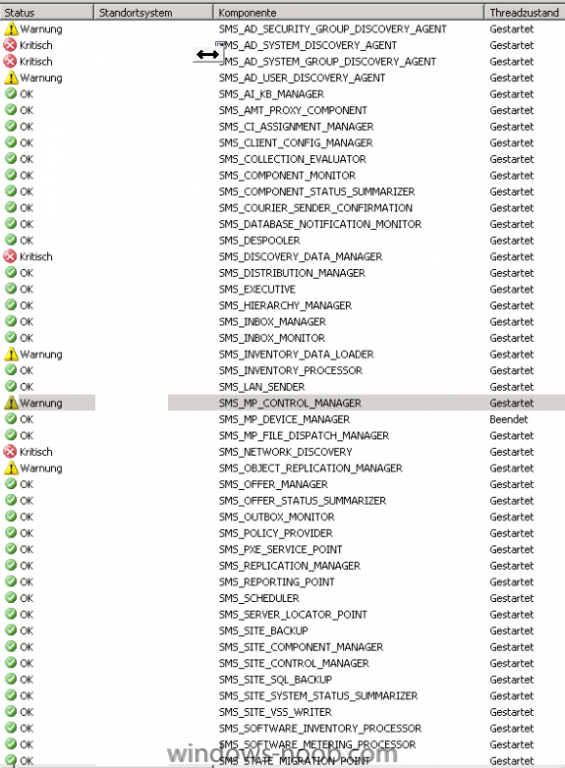Image resolution: width=565 pixels, height=768 pixels.
Task: Click green OK icon for SMS_EXECUTIVE
Action: (11, 288)
